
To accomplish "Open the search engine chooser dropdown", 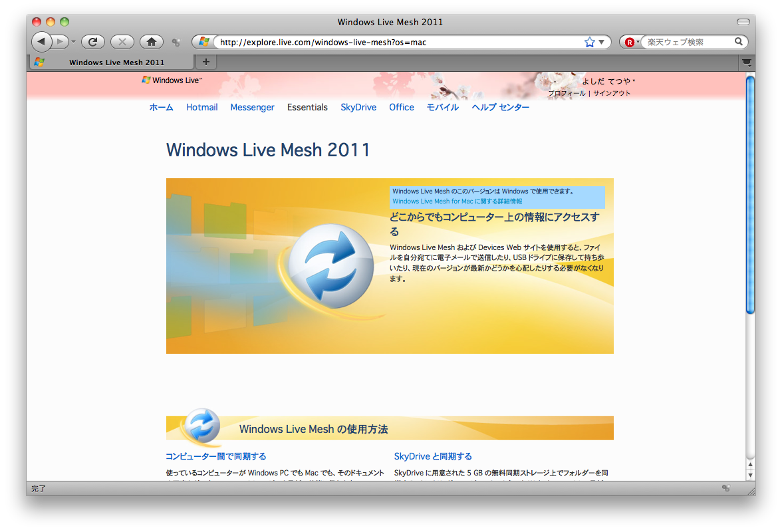I will click(x=637, y=42).
